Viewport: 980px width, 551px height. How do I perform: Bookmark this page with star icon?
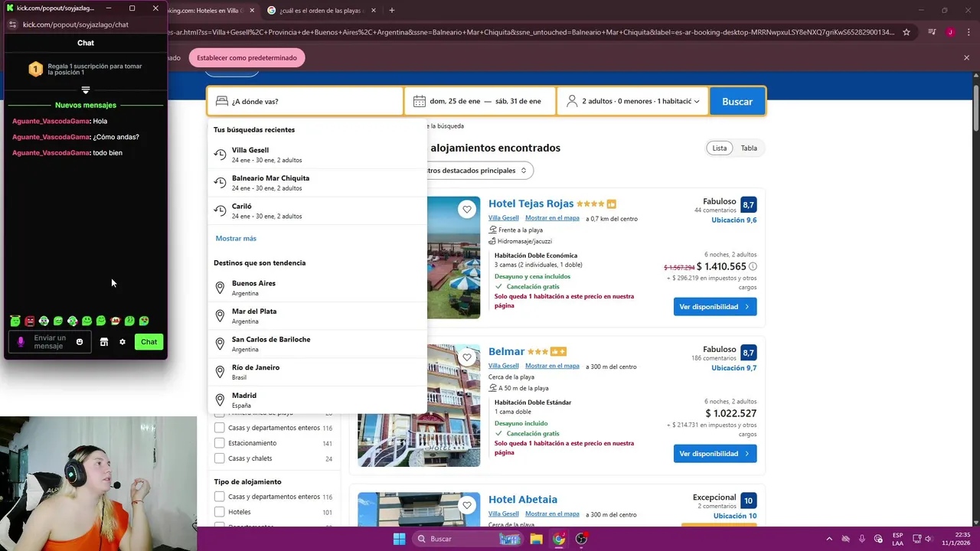(906, 32)
